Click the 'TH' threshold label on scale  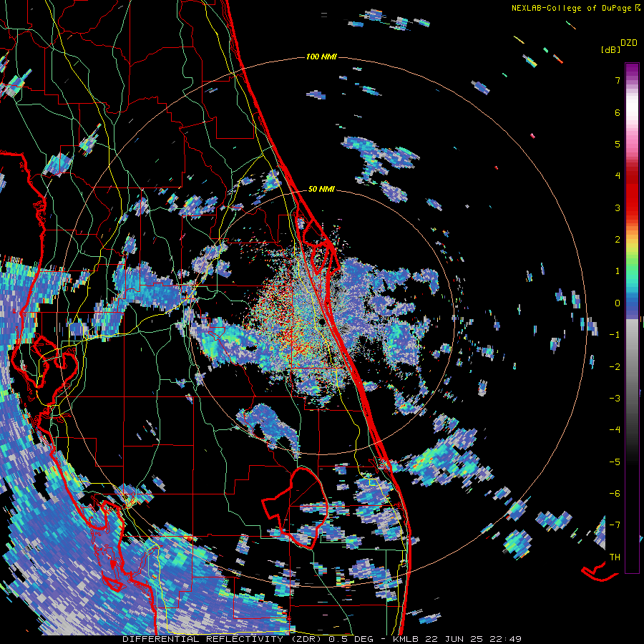[615, 557]
